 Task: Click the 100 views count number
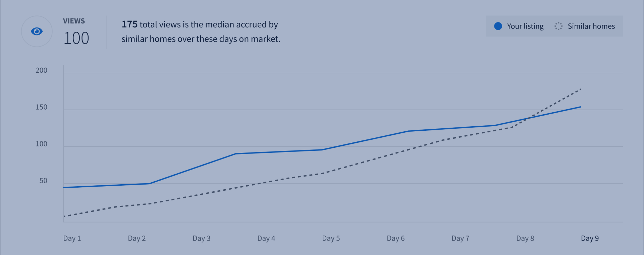(x=76, y=38)
